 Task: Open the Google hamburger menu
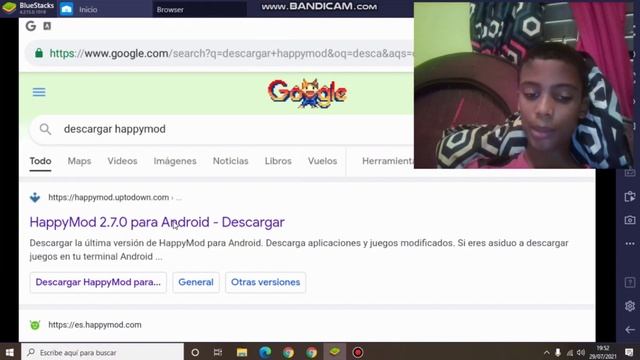tap(39, 92)
